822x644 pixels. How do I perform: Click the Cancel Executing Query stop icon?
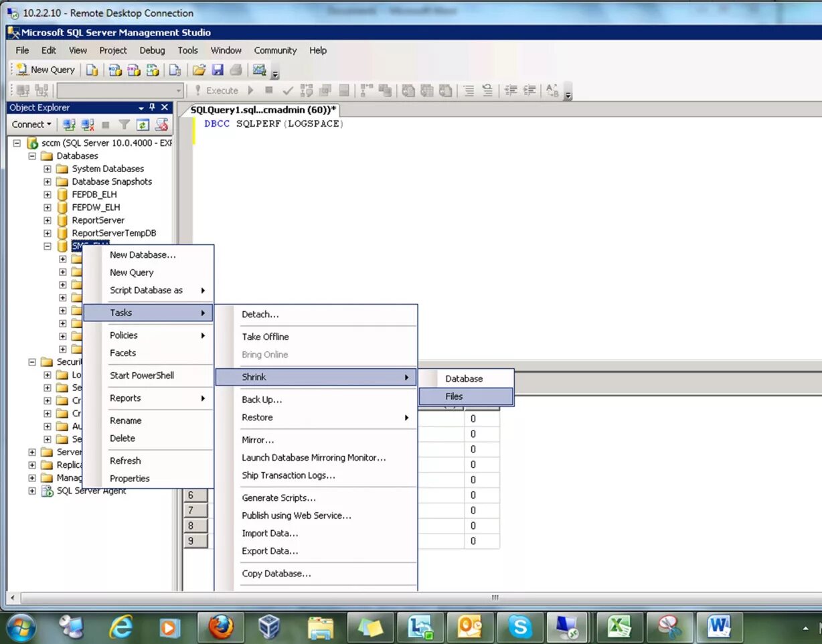pos(269,90)
